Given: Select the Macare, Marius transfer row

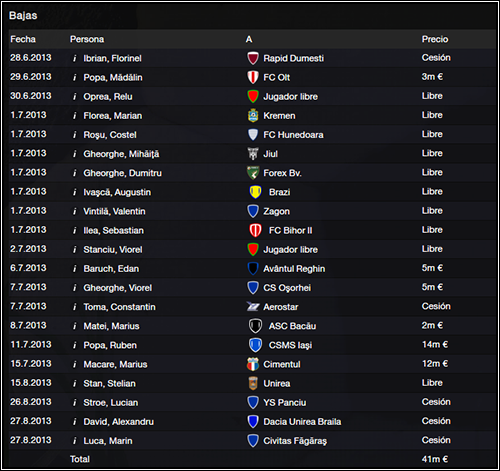Looking at the screenshot, I should click(252, 364).
